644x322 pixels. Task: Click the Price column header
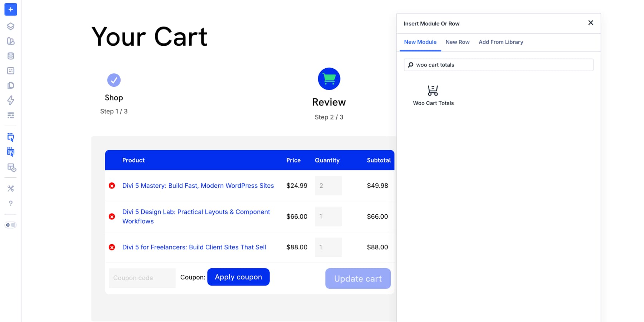tap(293, 160)
